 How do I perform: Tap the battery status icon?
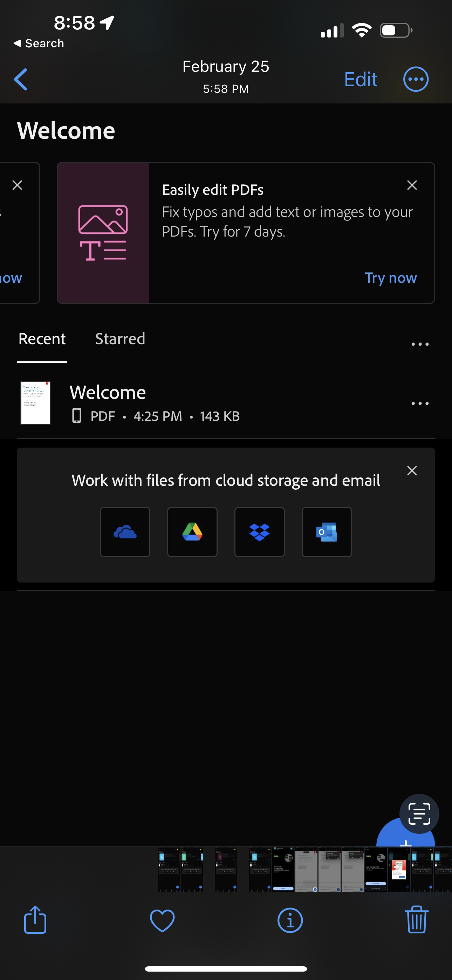pyautogui.click(x=396, y=30)
